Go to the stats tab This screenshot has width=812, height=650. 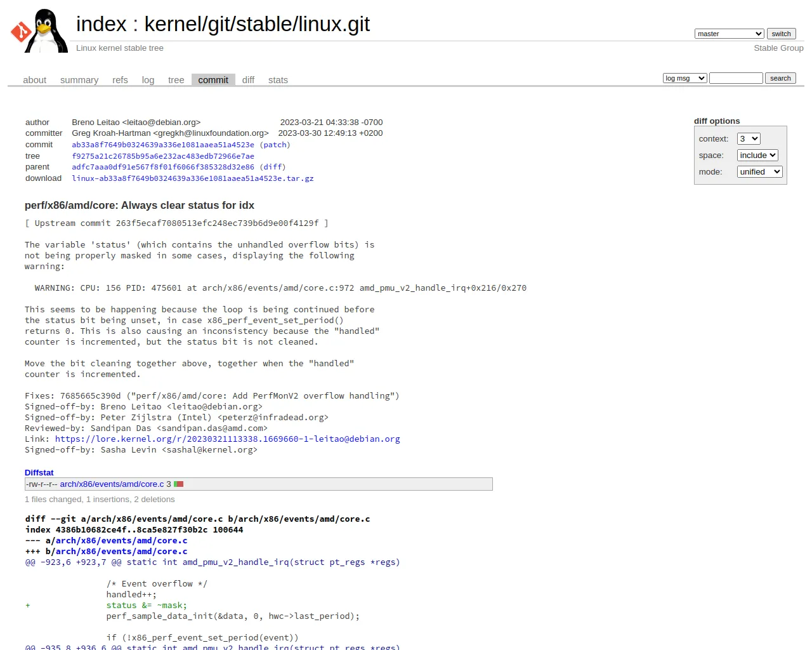[x=278, y=80]
